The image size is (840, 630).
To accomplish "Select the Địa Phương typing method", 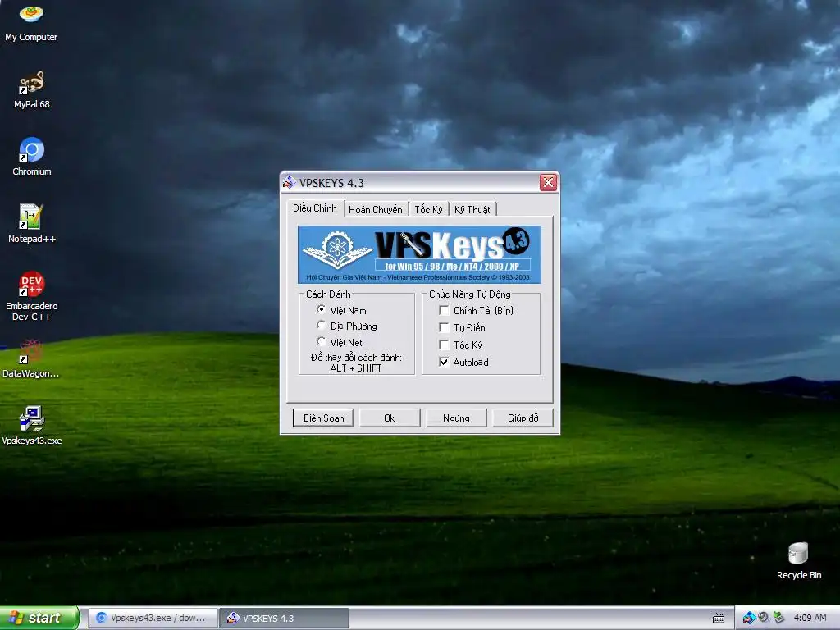I will pyautogui.click(x=321, y=325).
